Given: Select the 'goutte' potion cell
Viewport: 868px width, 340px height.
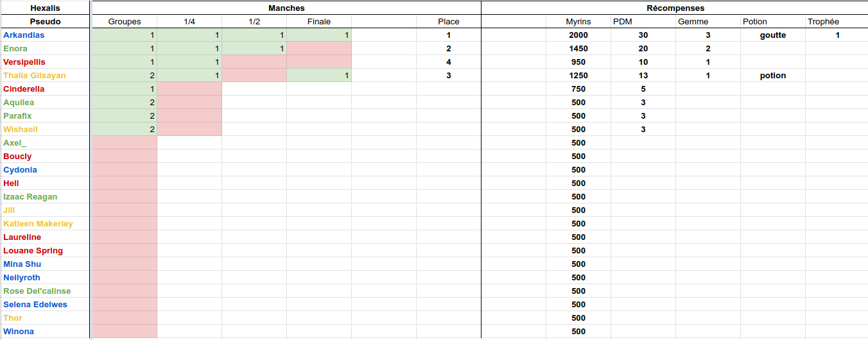Looking at the screenshot, I should pos(772,35).
